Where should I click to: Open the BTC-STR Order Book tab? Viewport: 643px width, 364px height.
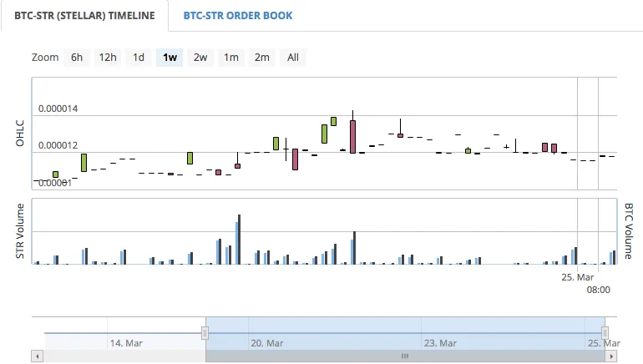[238, 16]
